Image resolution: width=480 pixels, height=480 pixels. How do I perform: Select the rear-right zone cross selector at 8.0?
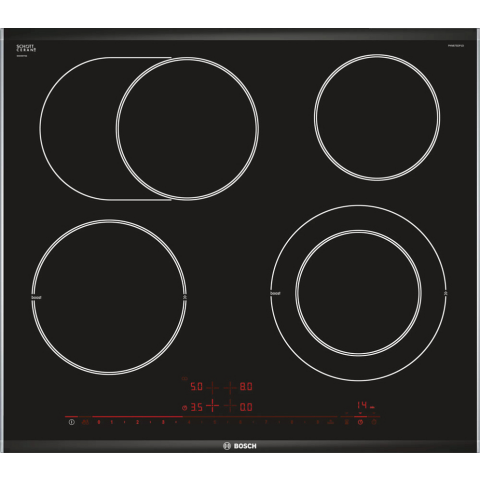[230, 387]
